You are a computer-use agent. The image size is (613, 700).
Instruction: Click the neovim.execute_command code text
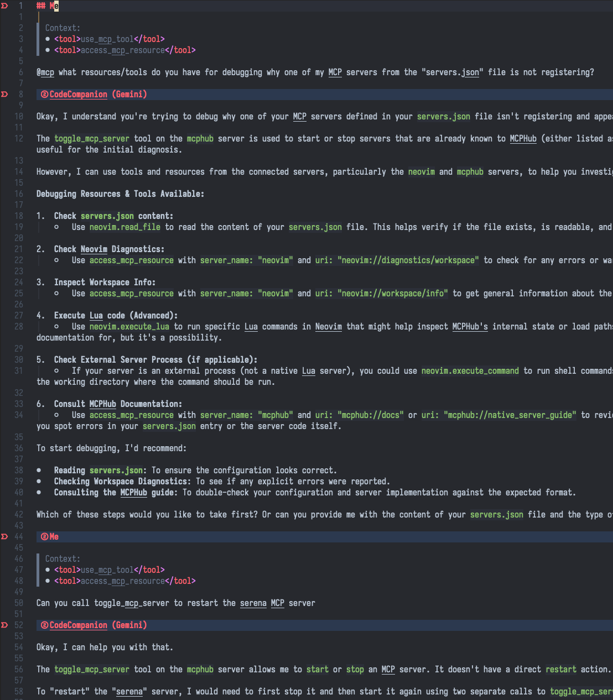(x=470, y=371)
